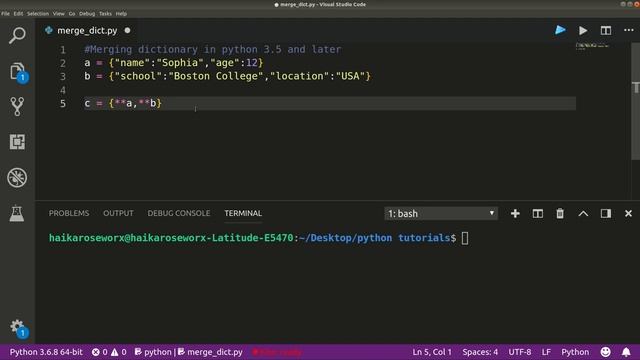Open the View menu
Image resolution: width=640 pixels, height=360 pixels.
[x=58, y=13]
